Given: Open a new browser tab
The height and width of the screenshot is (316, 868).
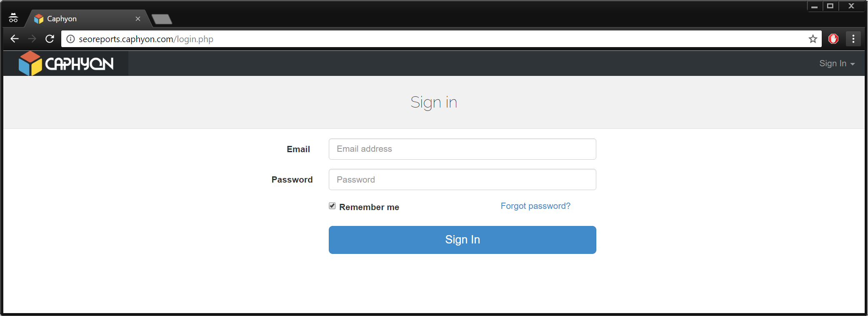Looking at the screenshot, I should (x=162, y=19).
